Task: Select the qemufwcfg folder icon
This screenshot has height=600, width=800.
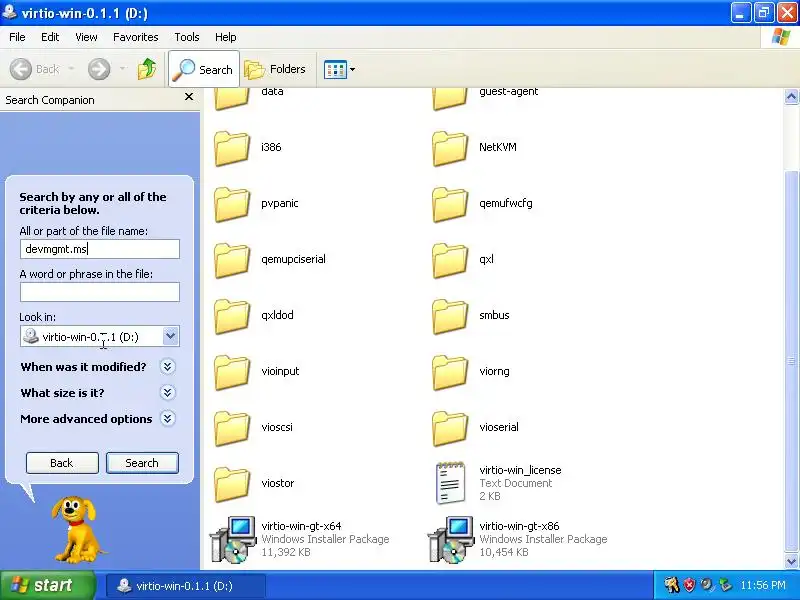Action: (450, 205)
